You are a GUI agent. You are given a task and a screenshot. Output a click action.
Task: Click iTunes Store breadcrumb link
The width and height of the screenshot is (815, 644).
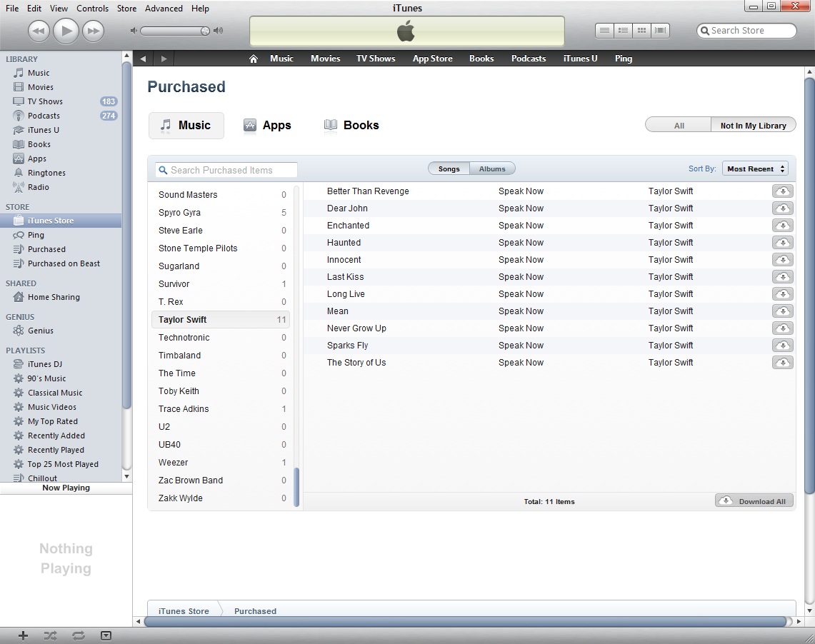184,610
